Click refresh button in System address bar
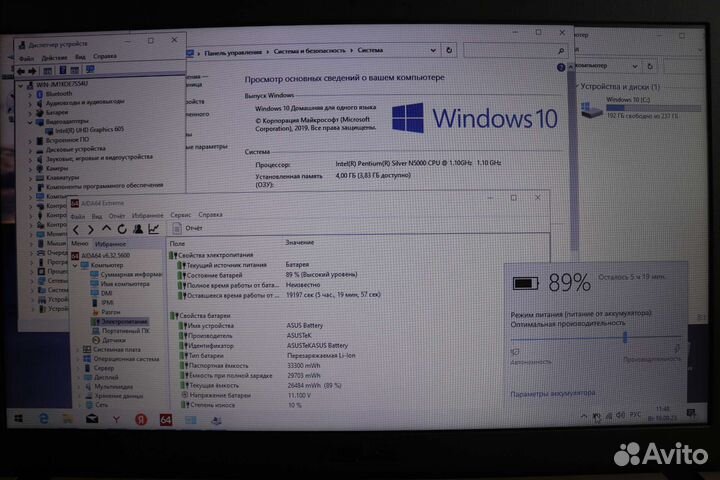Image resolution: width=720 pixels, height=480 pixels. [x=449, y=50]
